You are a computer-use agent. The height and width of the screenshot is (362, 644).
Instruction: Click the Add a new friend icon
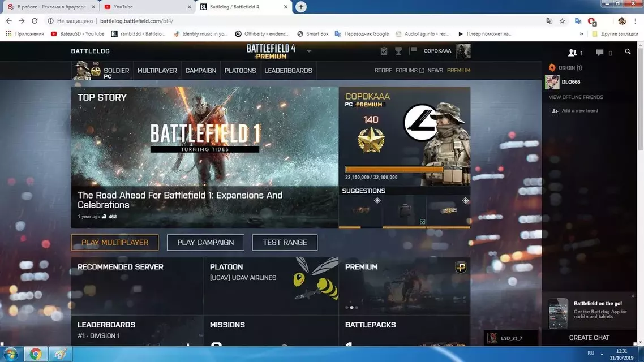pos(555,111)
